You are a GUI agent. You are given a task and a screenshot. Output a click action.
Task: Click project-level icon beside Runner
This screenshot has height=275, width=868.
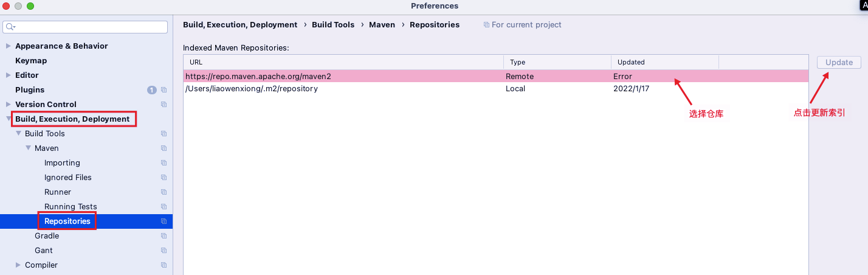164,192
